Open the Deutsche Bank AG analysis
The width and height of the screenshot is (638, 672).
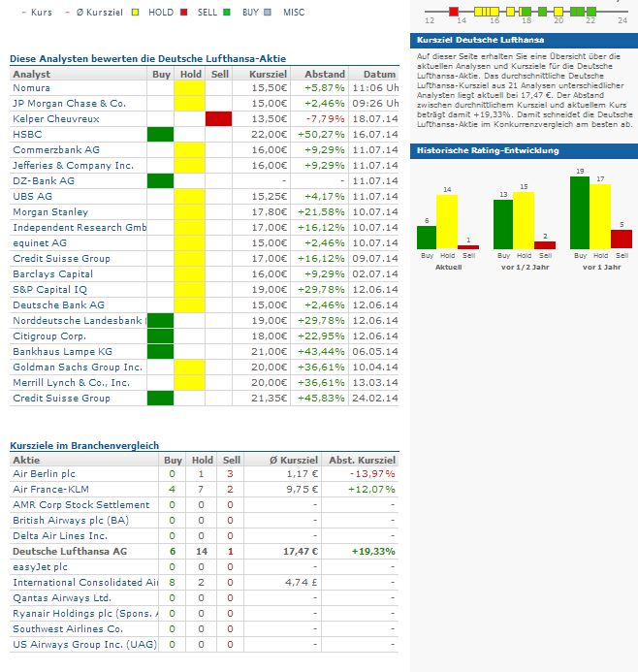click(58, 304)
